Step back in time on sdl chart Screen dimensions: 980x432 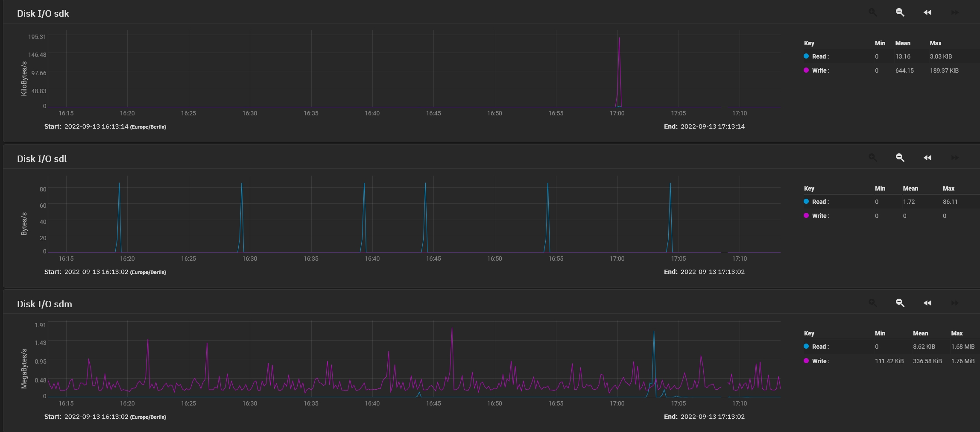click(927, 158)
